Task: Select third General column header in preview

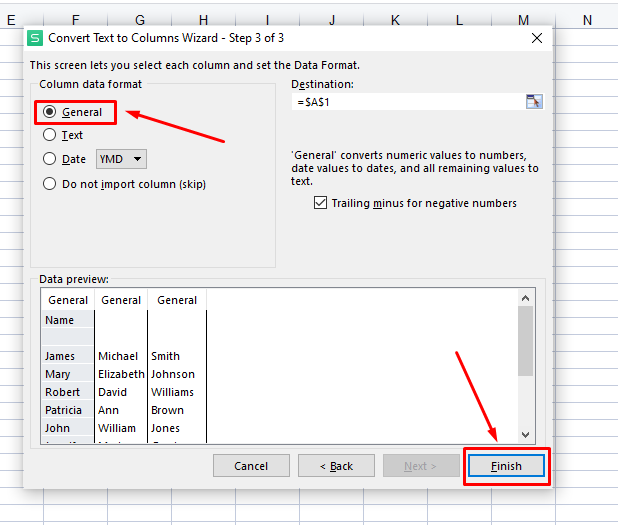Action: point(177,300)
